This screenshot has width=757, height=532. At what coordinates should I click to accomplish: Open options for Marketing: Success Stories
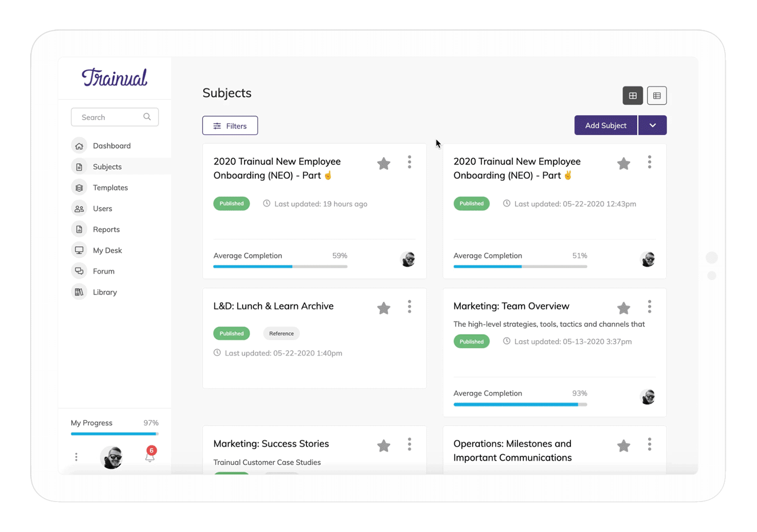pos(409,444)
